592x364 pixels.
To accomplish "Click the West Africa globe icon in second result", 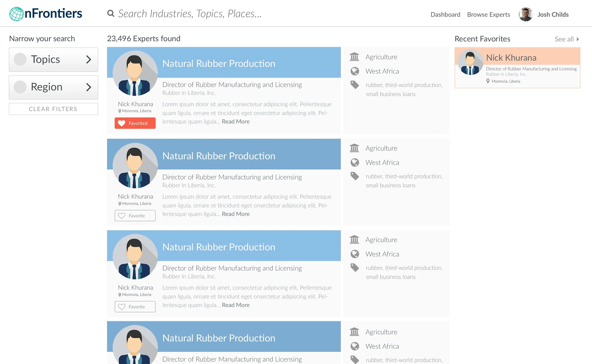I will (354, 163).
